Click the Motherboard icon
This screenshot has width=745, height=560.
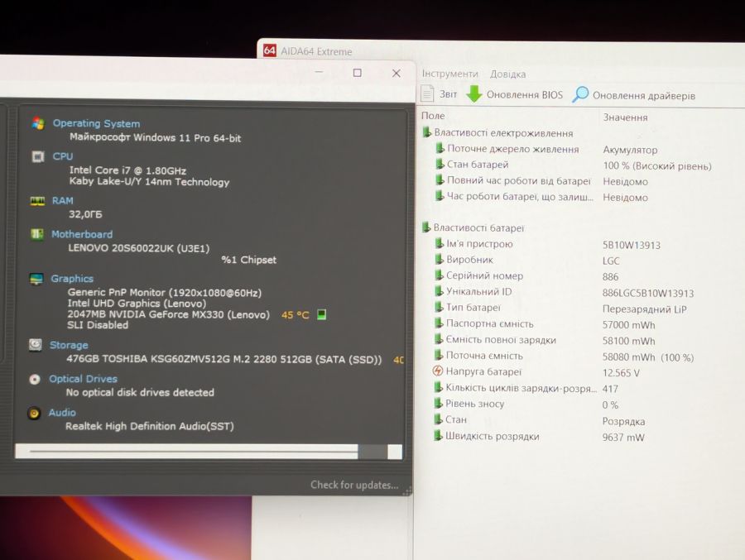pyautogui.click(x=36, y=234)
